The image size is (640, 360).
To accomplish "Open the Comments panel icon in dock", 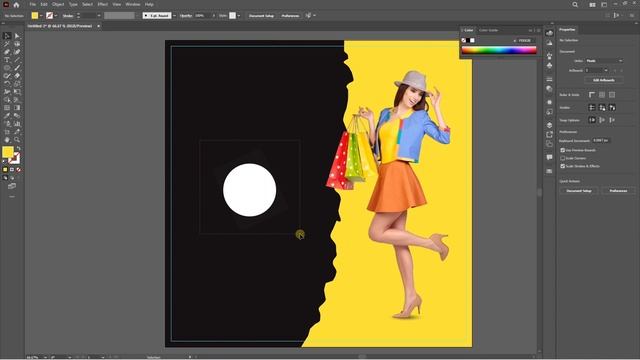I will click(549, 157).
